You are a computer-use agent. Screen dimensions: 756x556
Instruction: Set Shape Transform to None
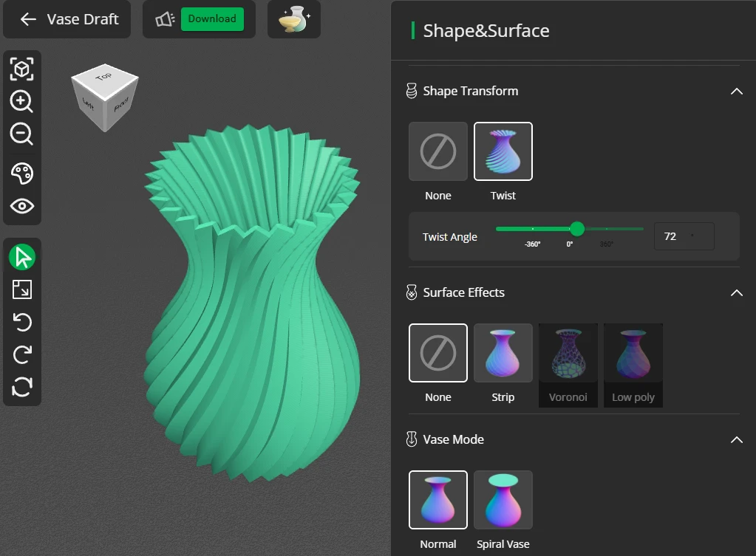[437, 151]
